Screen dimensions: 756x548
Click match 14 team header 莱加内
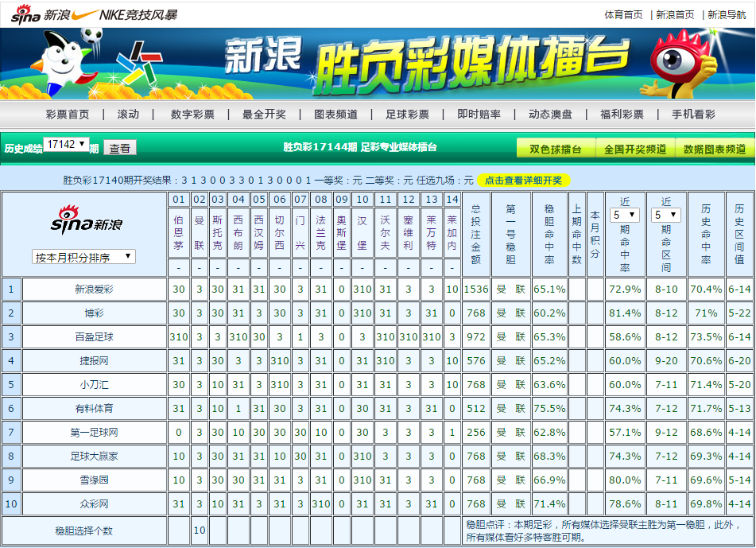coord(452,232)
